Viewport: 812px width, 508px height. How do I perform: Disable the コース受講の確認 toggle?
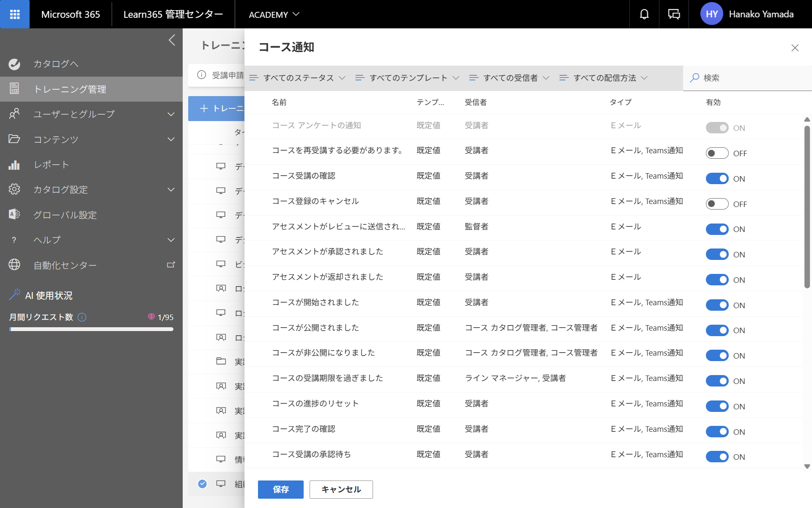pyautogui.click(x=717, y=179)
